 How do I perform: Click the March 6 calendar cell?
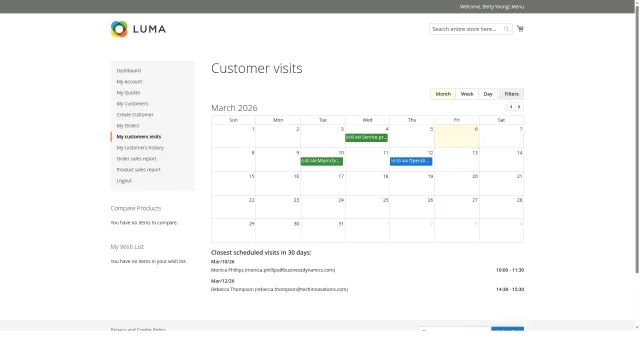[x=457, y=136]
